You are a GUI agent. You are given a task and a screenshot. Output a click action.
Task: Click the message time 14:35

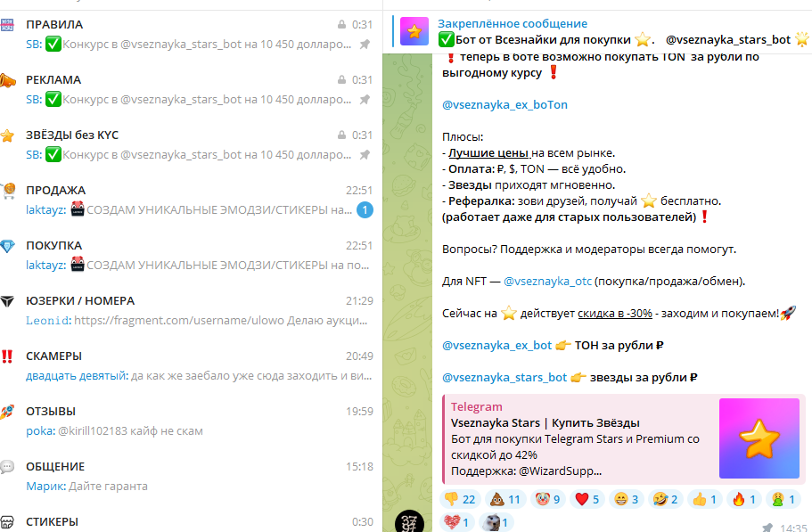793,528
